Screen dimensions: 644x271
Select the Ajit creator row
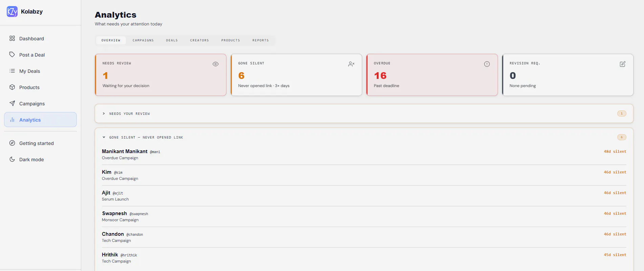coord(364,196)
